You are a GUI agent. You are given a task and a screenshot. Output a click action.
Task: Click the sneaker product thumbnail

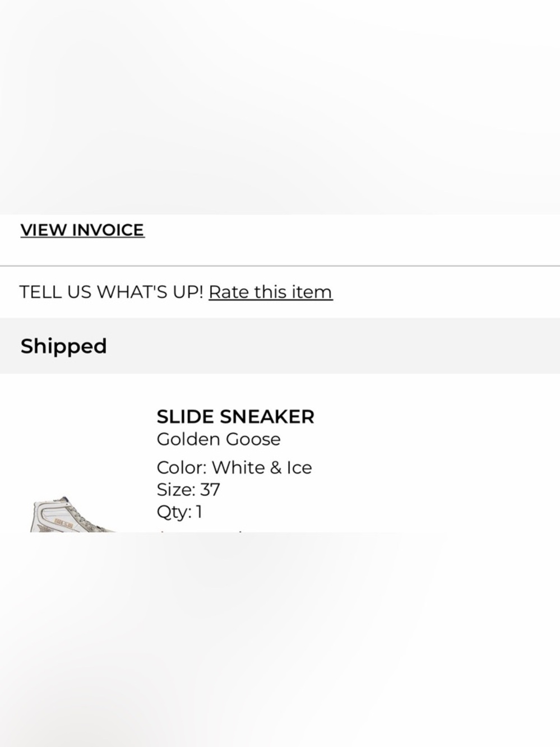pyautogui.click(x=73, y=516)
